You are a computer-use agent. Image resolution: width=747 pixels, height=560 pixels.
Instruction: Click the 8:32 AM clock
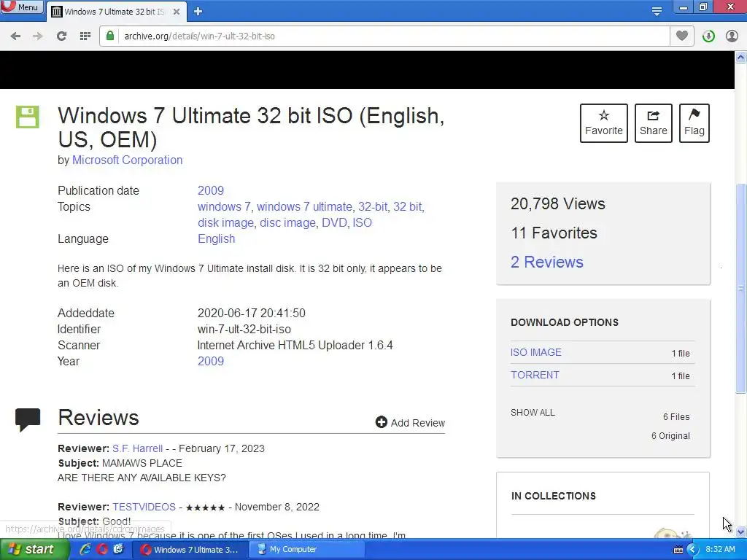(720, 549)
